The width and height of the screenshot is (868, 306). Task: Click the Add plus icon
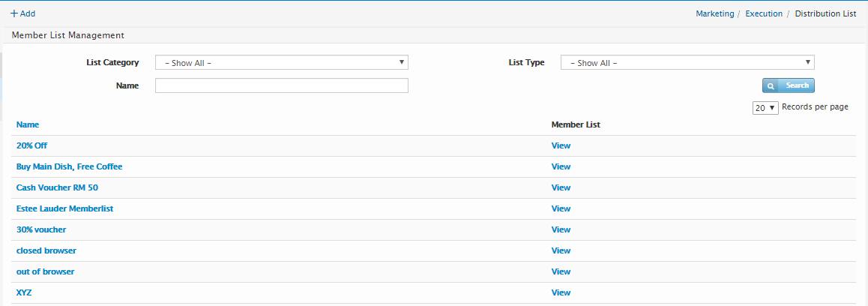pyautogui.click(x=14, y=13)
